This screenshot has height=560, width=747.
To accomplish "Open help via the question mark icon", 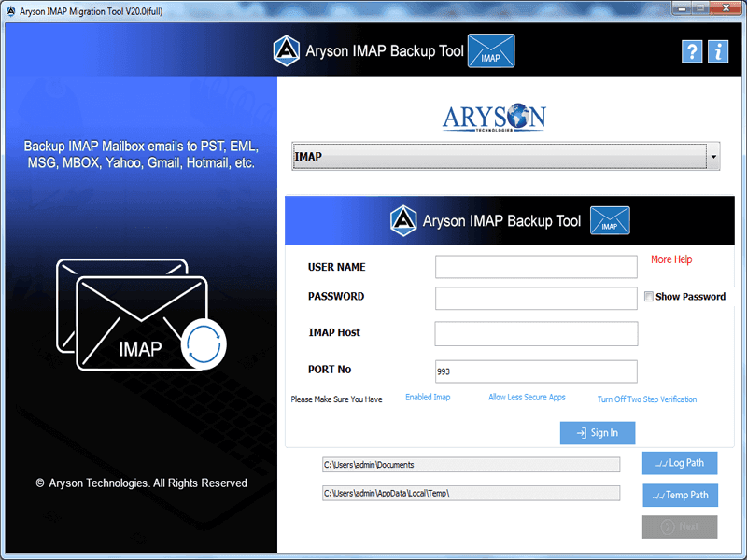I will [692, 51].
